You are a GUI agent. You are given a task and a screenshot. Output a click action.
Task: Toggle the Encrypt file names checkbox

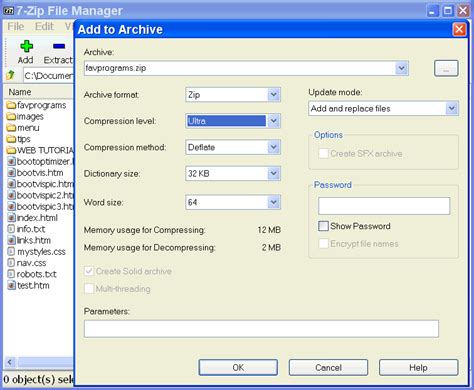tap(323, 244)
